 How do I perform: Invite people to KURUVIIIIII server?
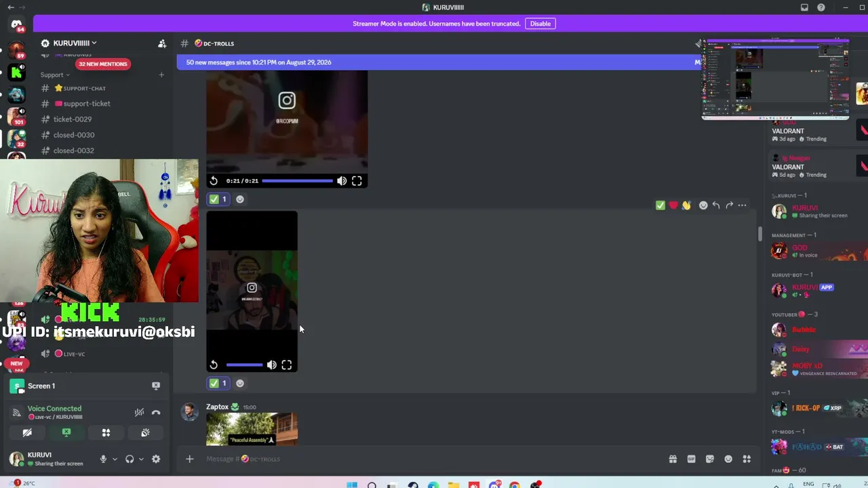click(x=162, y=43)
